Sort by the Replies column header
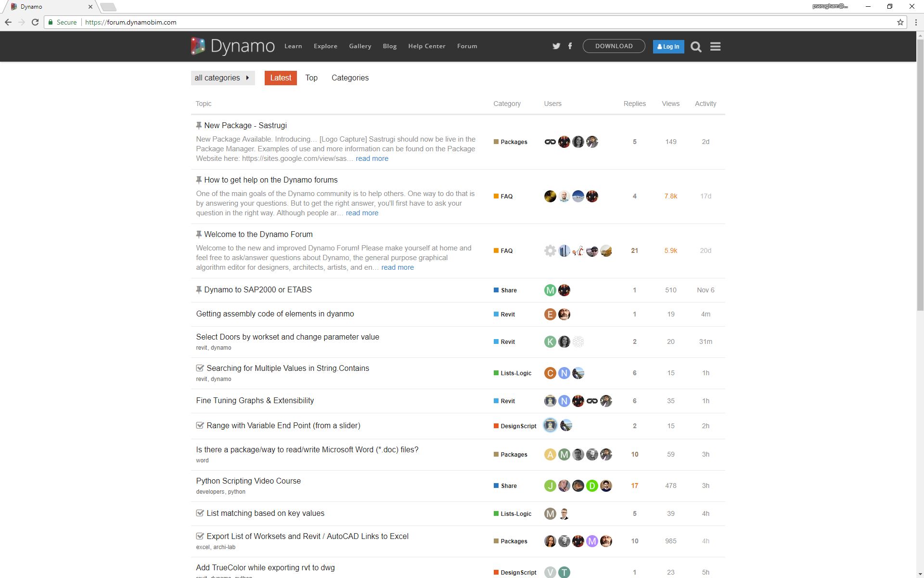Image resolution: width=924 pixels, height=578 pixels. 634,104
